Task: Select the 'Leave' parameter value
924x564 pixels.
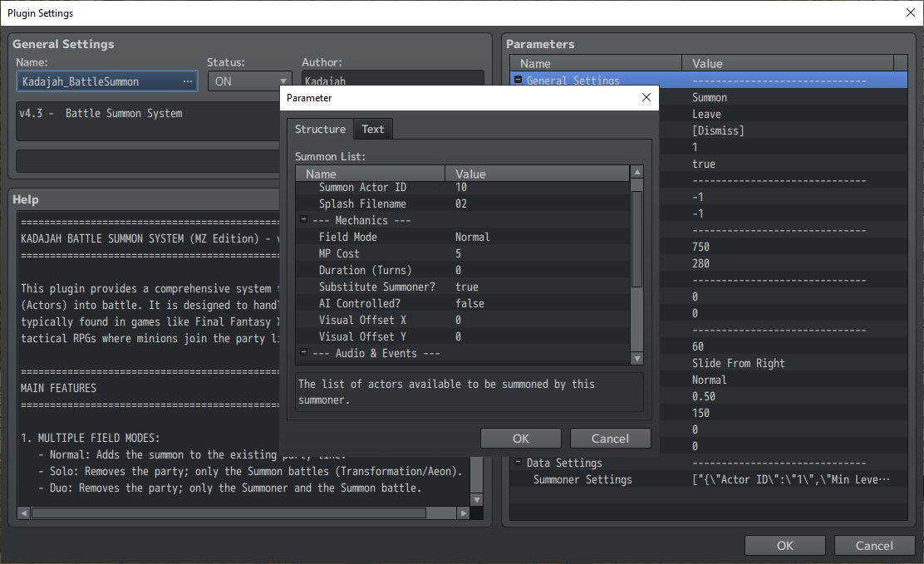Action: point(706,114)
